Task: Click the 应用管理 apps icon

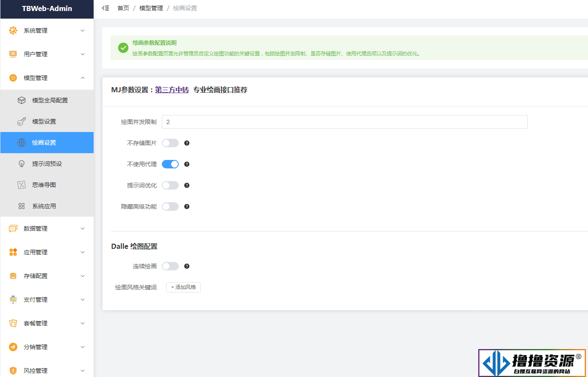Action: pyautogui.click(x=13, y=252)
